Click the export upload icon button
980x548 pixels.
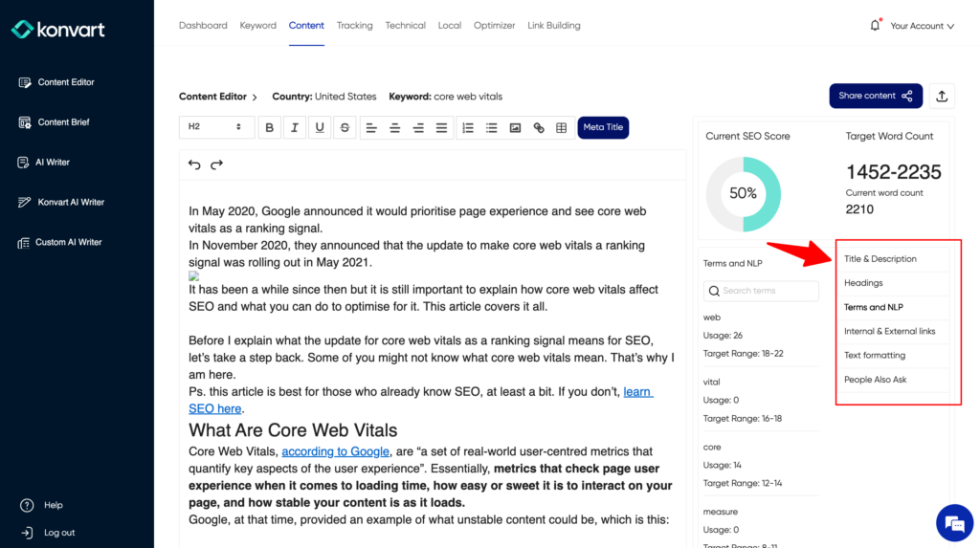942,96
